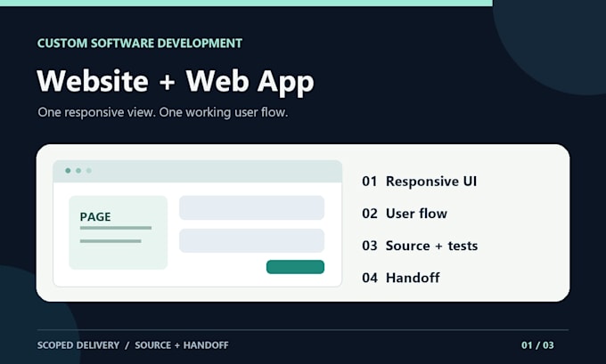Click the second input field in the mockup
The height and width of the screenshot is (364, 606).
251,240
